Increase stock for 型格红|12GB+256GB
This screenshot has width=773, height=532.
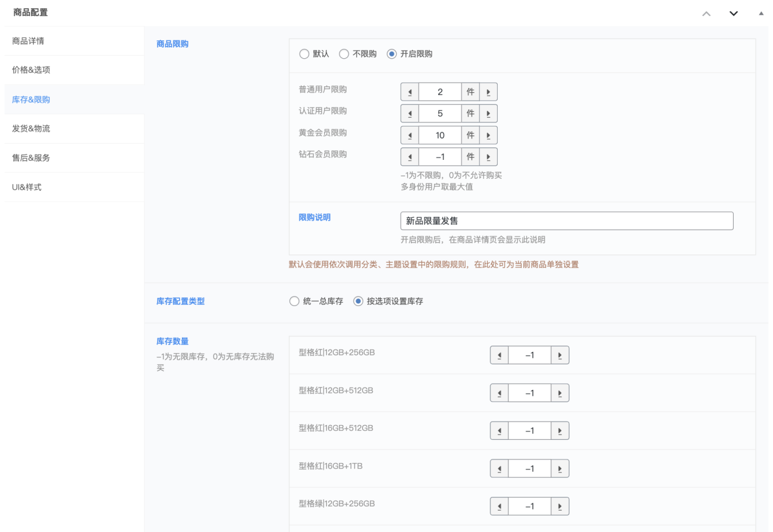point(560,355)
